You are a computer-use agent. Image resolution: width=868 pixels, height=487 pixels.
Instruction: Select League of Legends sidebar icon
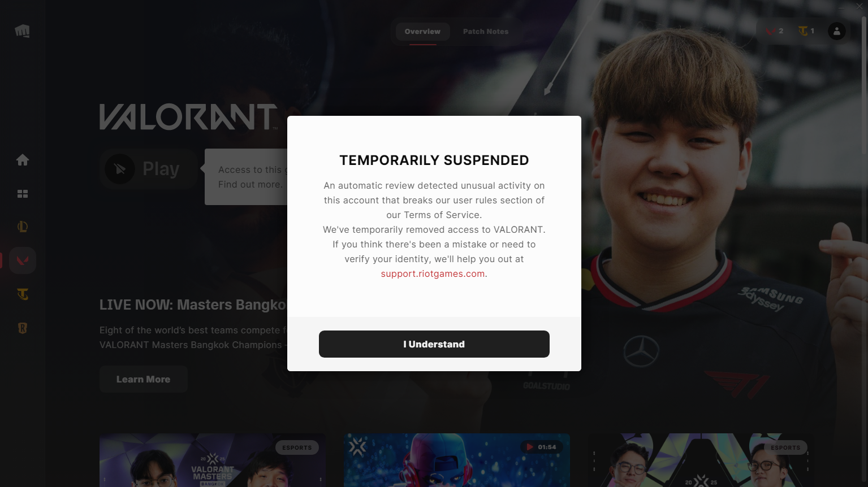pyautogui.click(x=23, y=227)
